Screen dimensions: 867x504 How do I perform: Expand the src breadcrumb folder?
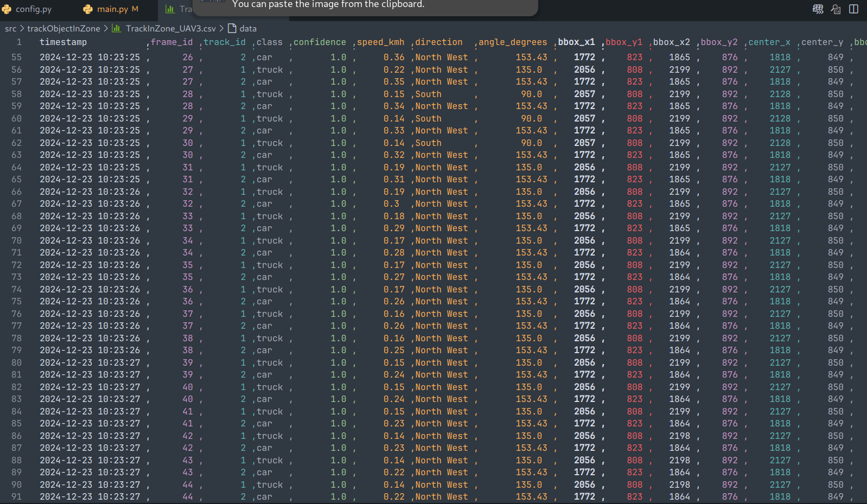[11, 28]
